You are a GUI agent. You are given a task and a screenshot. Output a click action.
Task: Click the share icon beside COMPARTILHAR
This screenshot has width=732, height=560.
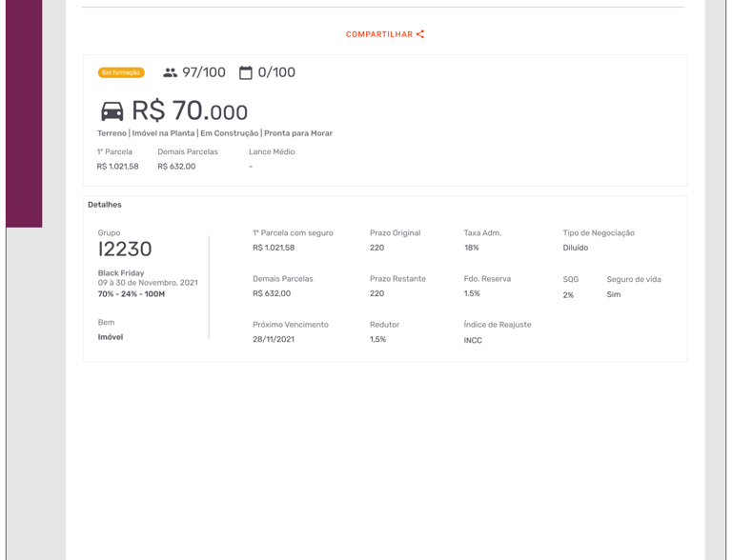point(420,34)
